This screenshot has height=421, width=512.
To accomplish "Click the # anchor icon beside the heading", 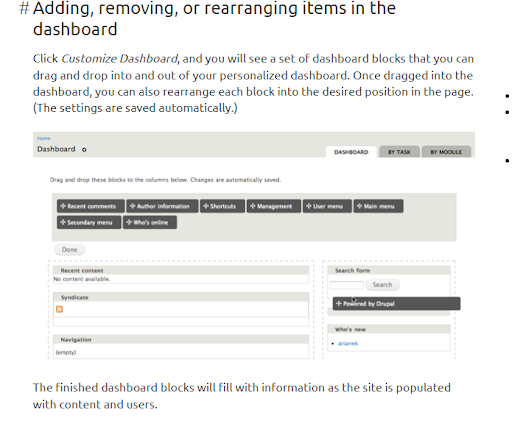I will click(x=24, y=8).
